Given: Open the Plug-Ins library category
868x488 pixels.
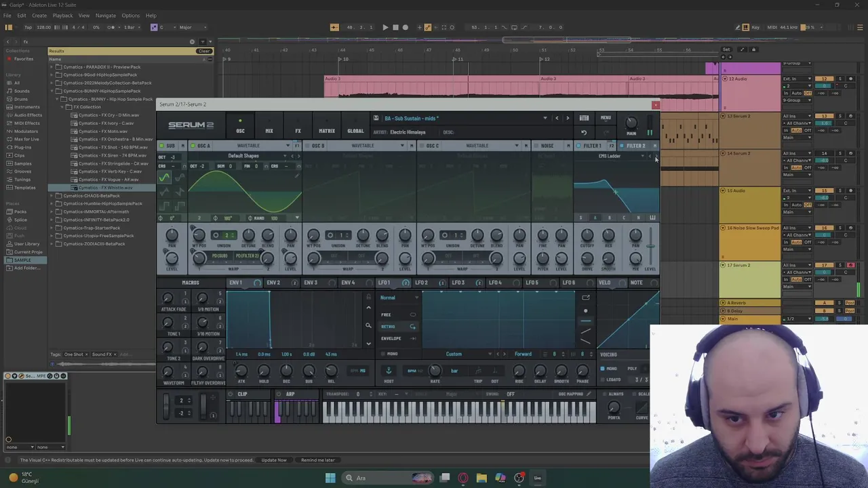Looking at the screenshot, I should 22,147.
